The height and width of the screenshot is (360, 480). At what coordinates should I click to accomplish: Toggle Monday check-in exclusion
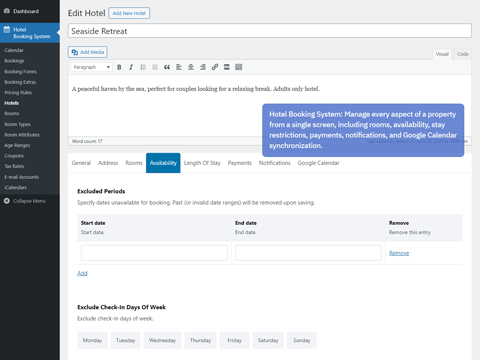tap(92, 340)
